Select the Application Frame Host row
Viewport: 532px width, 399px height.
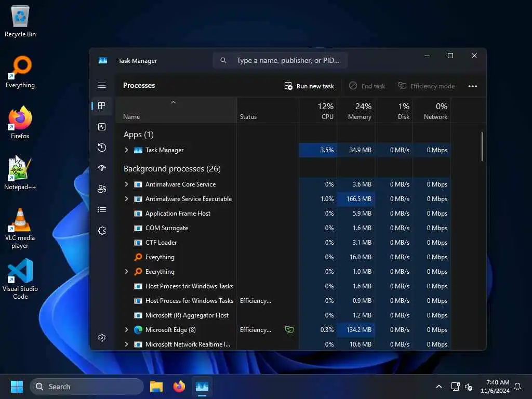[284, 214]
